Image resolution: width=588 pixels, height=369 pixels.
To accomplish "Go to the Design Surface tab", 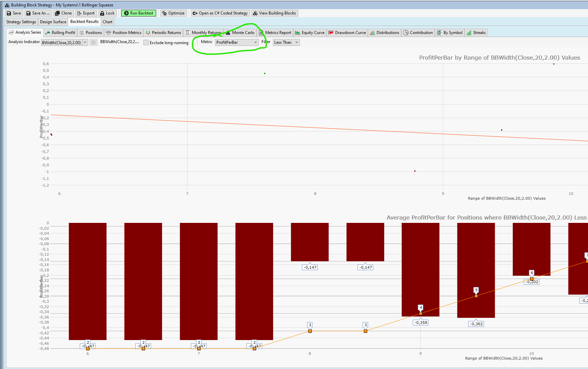I will (53, 22).
